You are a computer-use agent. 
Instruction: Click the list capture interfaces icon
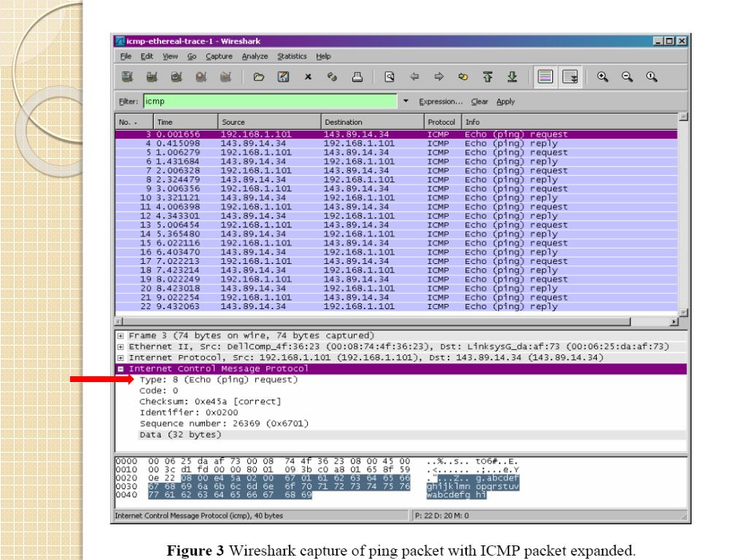tap(127, 77)
